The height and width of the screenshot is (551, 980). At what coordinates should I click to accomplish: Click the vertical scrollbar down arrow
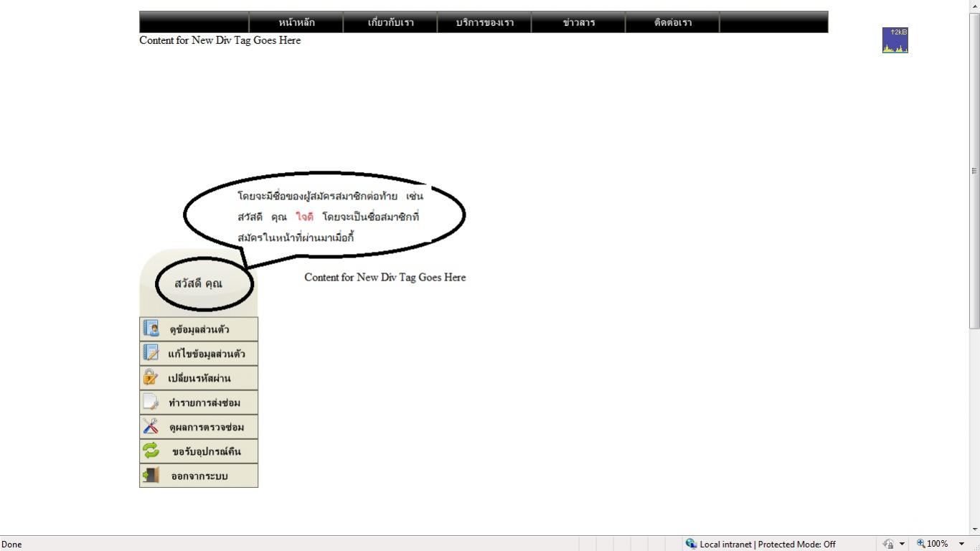(974, 529)
